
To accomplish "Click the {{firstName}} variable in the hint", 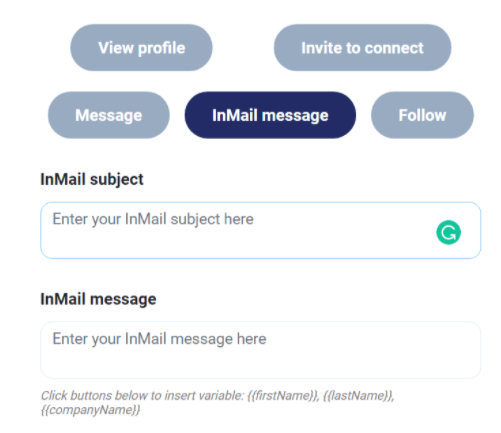I will (x=283, y=396).
